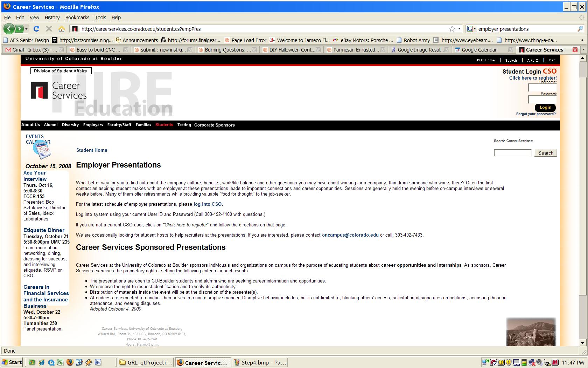The image size is (588, 368).
Task: Go to the Firefox Home page
Action: click(62, 29)
